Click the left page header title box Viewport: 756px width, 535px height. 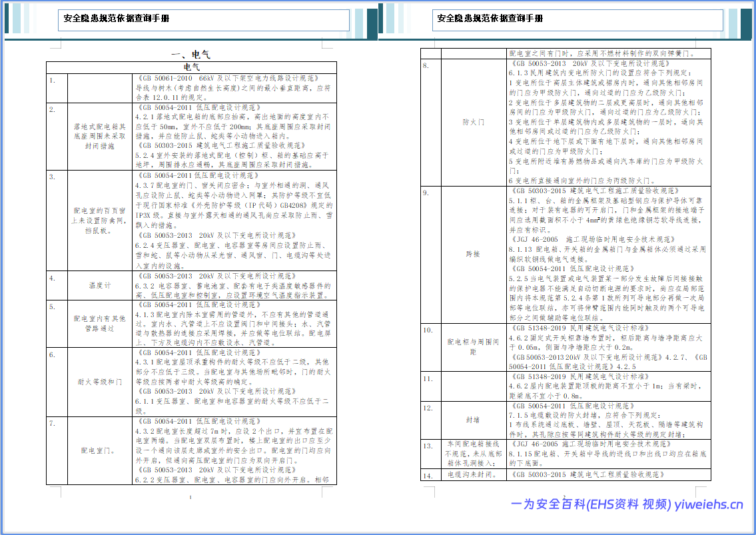(x=204, y=20)
